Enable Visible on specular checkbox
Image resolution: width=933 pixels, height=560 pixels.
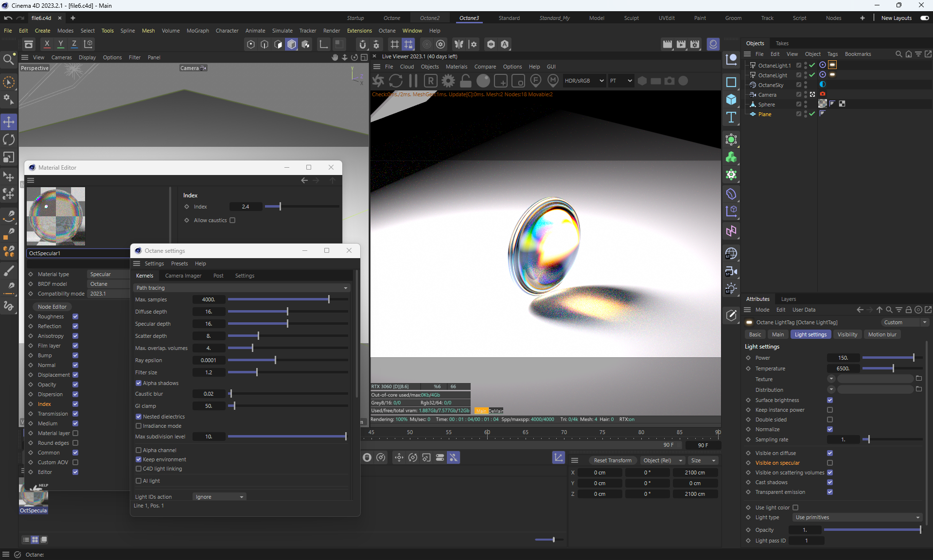click(x=830, y=463)
